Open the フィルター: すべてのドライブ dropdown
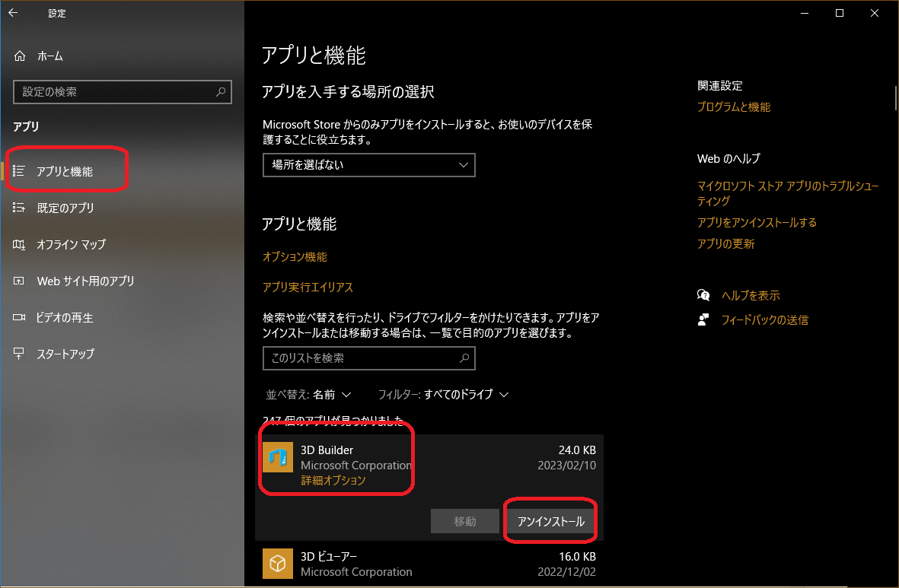The image size is (899, 588). point(442,394)
